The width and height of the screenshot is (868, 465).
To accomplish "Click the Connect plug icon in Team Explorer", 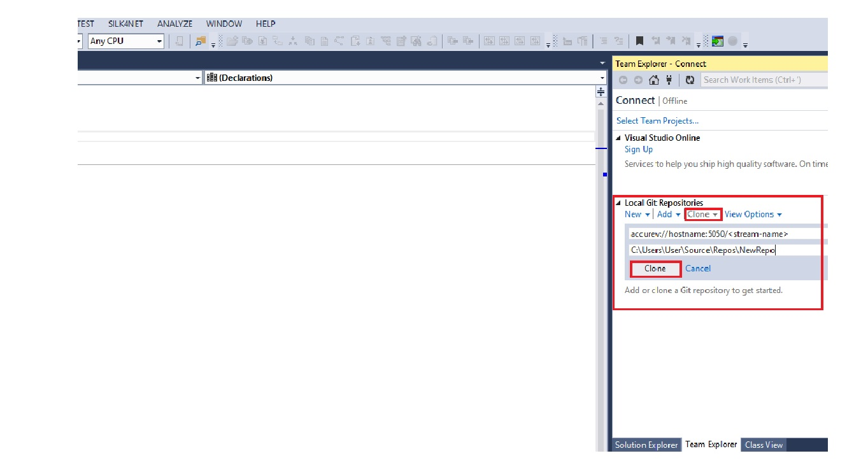I will click(x=669, y=80).
